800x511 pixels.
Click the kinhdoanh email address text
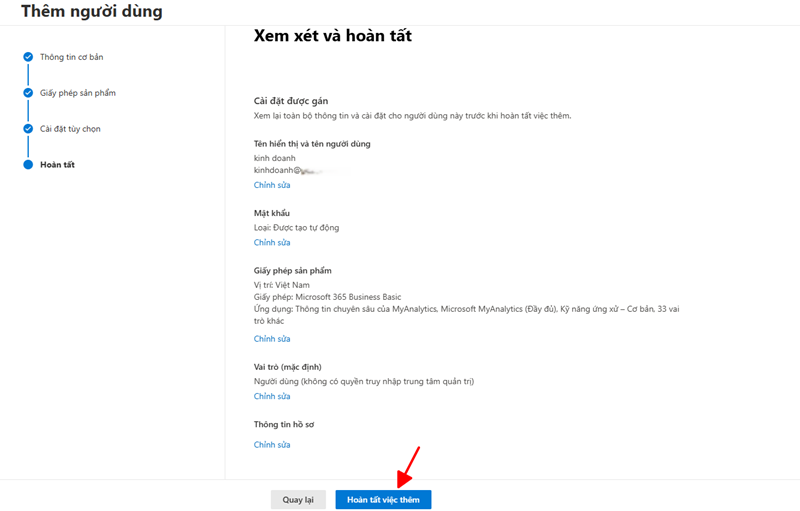(x=290, y=171)
